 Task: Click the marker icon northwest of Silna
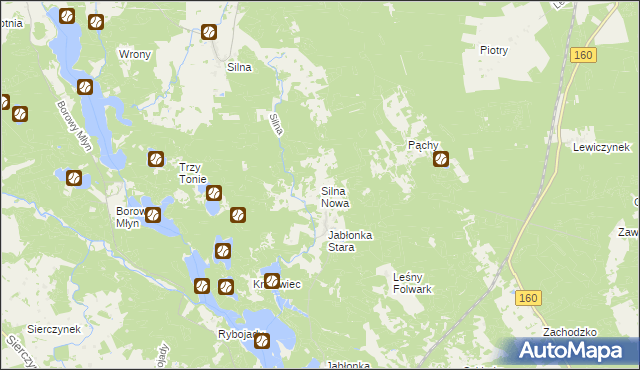click(x=209, y=31)
